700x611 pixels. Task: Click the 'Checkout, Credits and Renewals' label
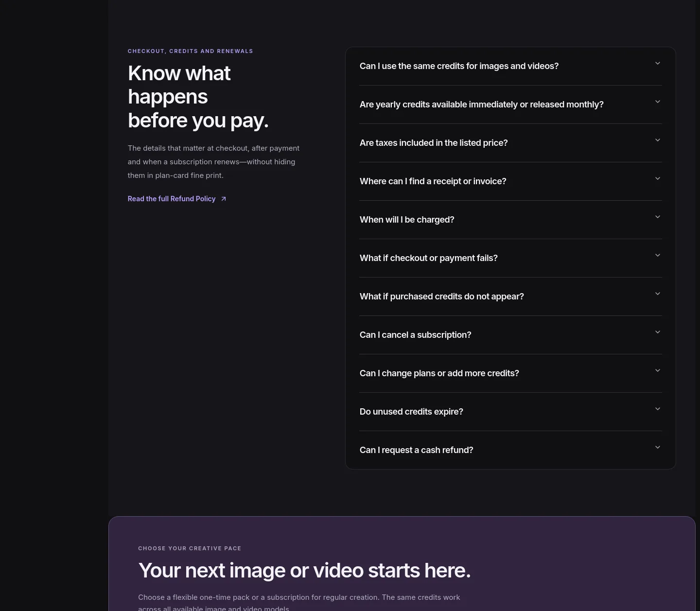click(191, 51)
